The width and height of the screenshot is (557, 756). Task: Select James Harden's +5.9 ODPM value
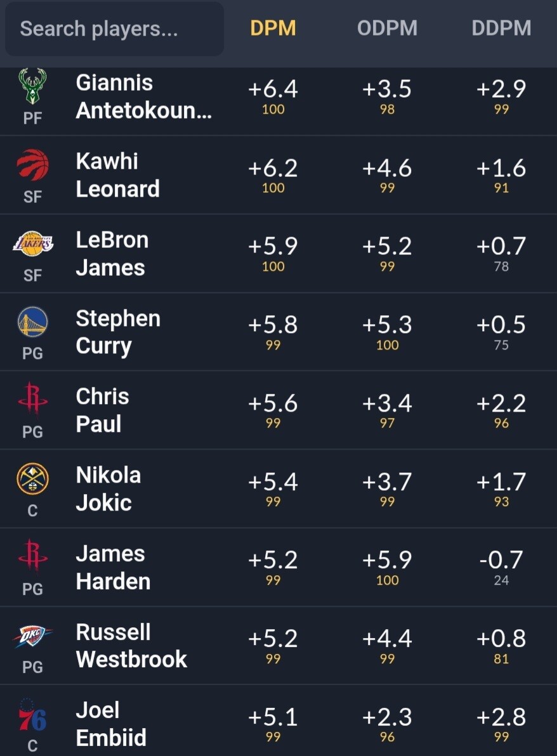point(387,560)
